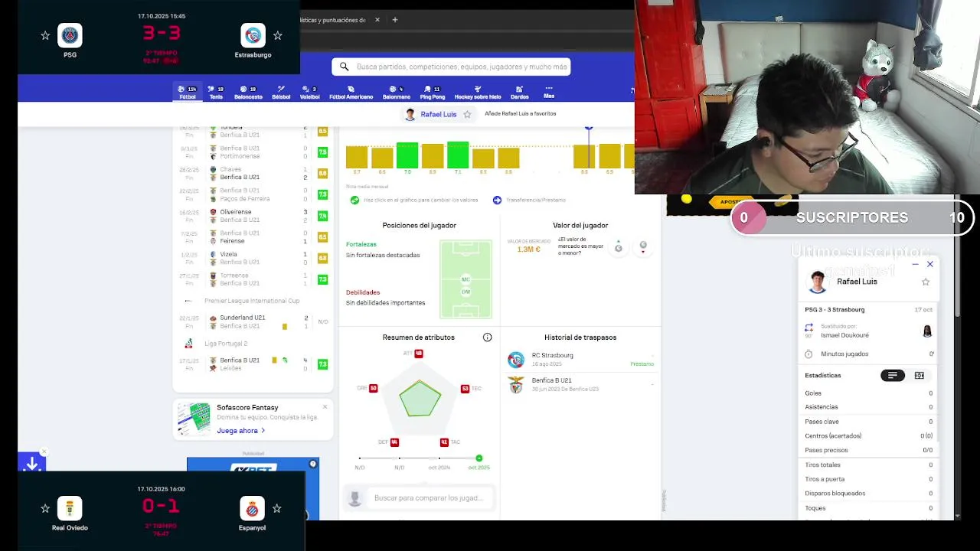This screenshot has height=551, width=980.
Task: Click the 7.0 green rating bar
Action: pyautogui.click(x=407, y=156)
